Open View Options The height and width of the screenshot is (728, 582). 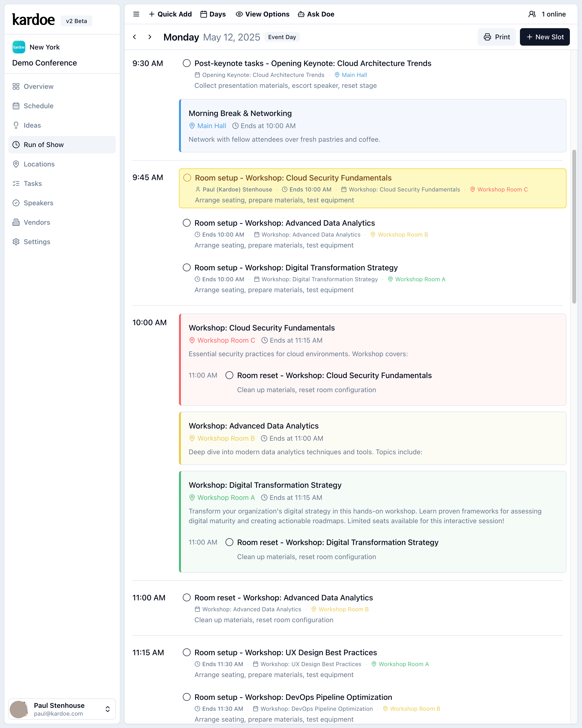coord(262,14)
